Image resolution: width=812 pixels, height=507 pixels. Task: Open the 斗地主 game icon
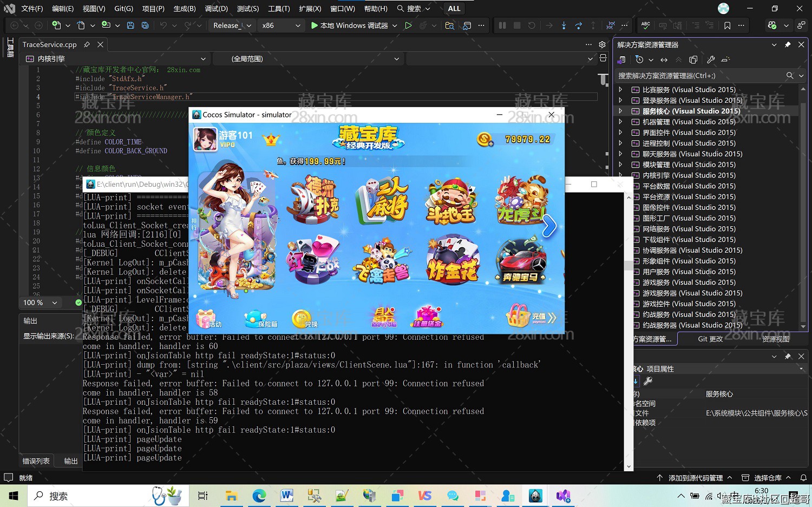450,201
